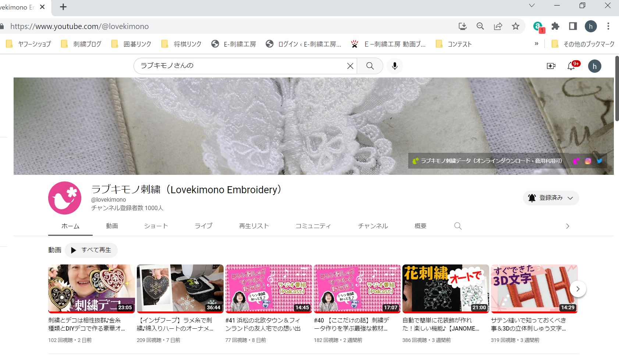Switch to the 概要 tab
This screenshot has height=364, width=619.
click(420, 226)
